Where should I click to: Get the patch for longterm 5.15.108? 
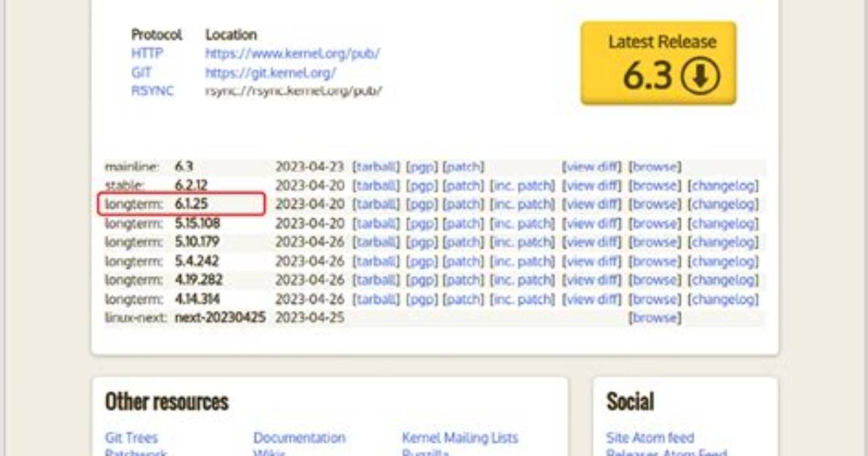(463, 224)
